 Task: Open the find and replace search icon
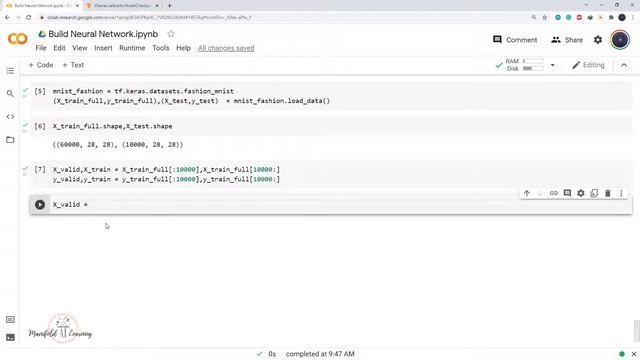(10, 93)
